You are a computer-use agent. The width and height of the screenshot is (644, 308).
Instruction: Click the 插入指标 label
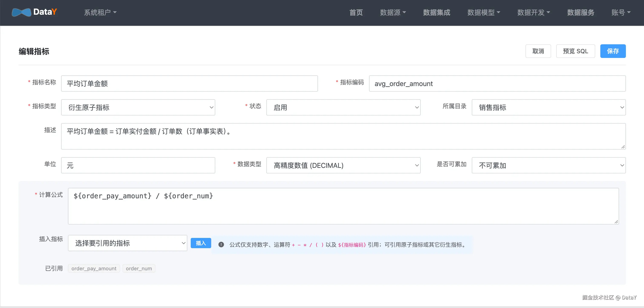pos(51,239)
